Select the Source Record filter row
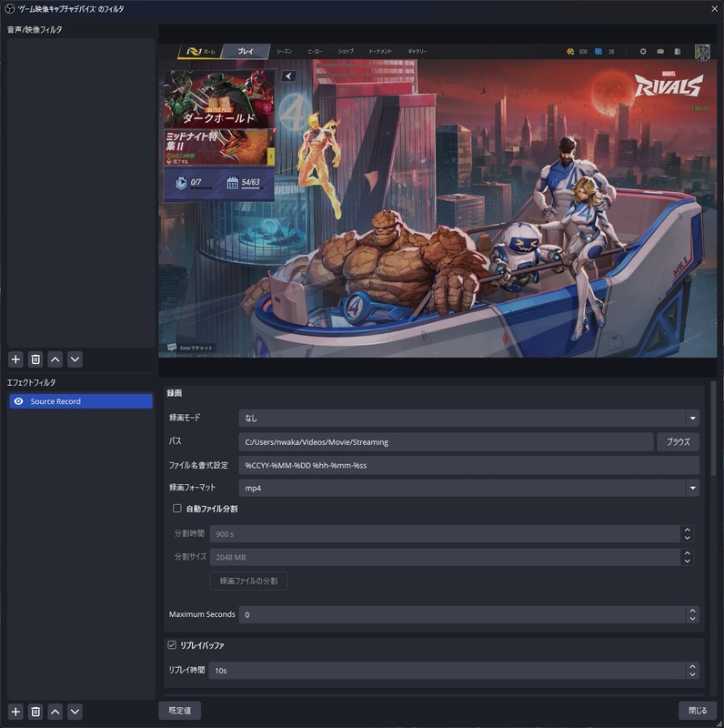Image resolution: width=724 pixels, height=728 pixels. (x=81, y=401)
